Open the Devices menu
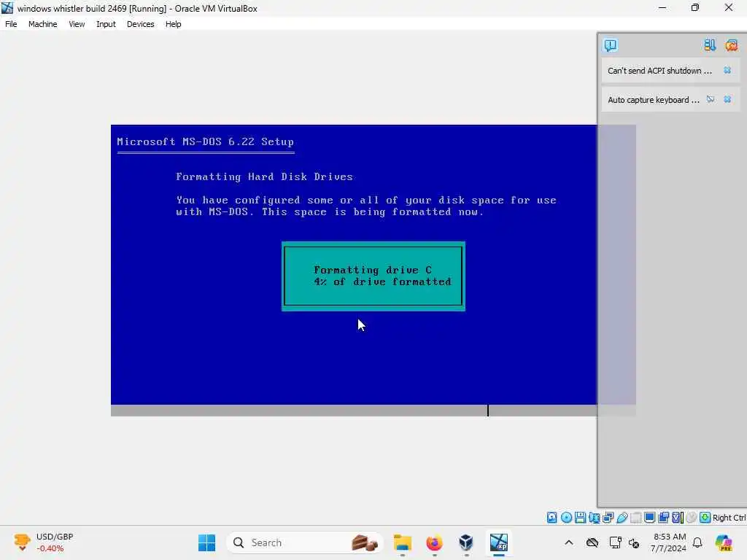 140,24
